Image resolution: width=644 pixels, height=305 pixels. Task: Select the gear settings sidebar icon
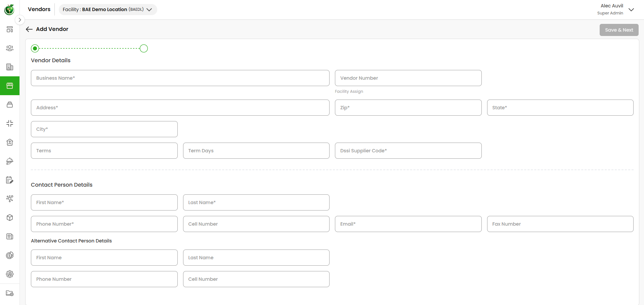10,274
